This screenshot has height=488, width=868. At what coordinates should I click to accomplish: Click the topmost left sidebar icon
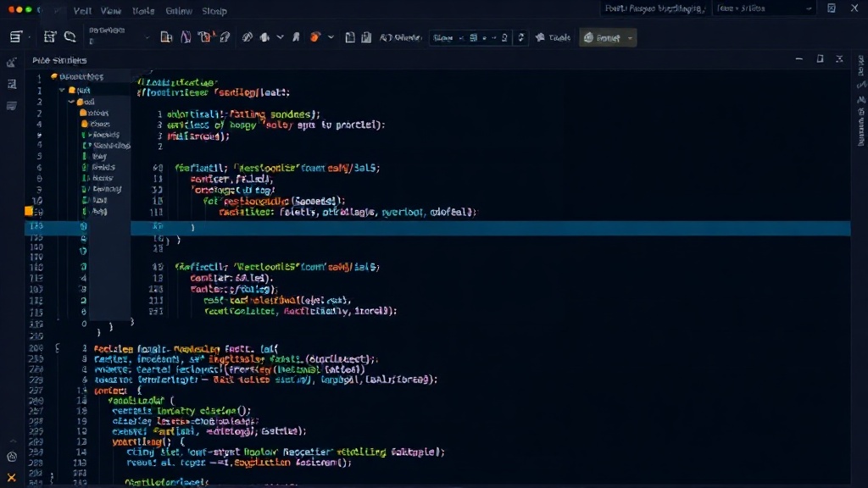click(11, 63)
